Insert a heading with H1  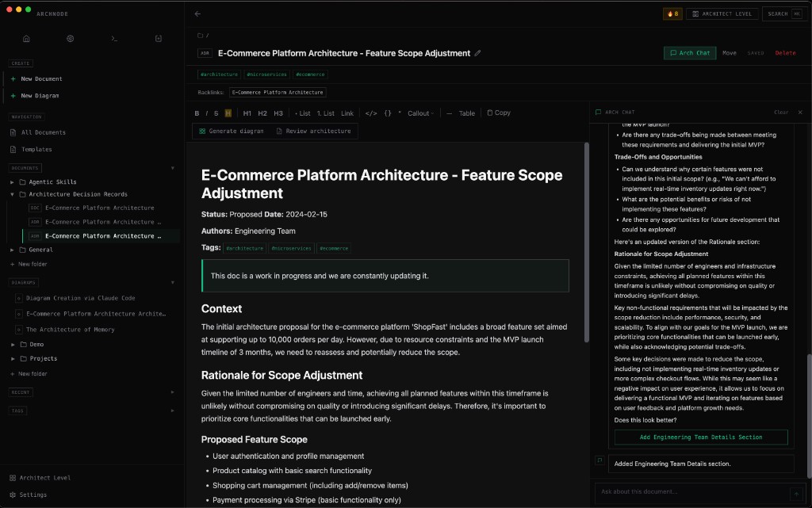coord(247,113)
